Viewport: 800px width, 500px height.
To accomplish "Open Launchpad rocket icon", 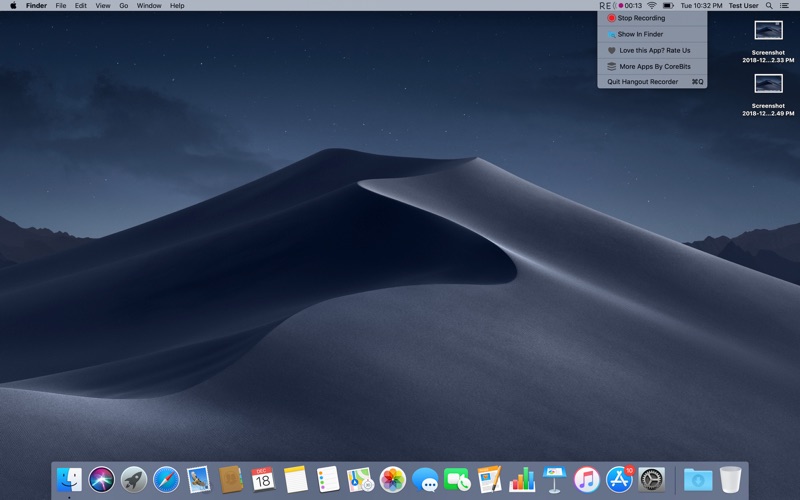I will [x=134, y=480].
